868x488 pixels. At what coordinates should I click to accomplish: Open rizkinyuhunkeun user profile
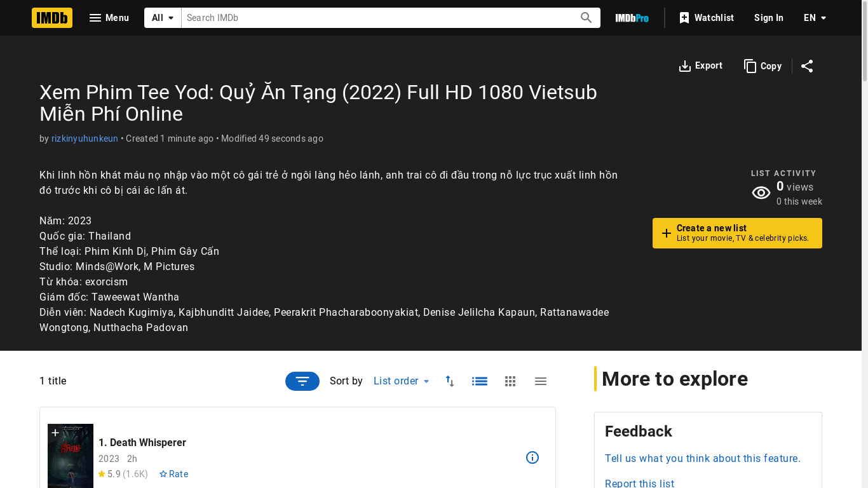85,139
